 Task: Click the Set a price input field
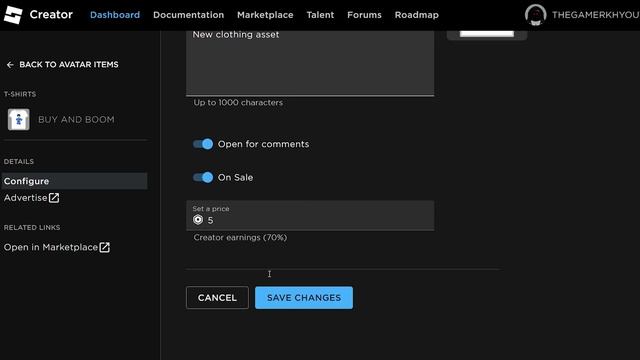coord(310,216)
